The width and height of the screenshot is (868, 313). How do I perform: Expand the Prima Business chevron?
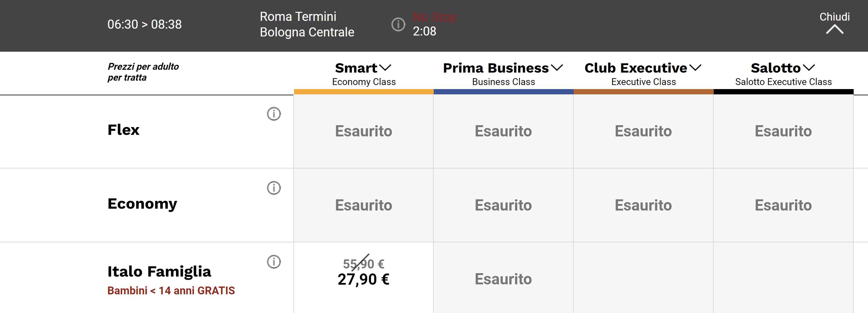[557, 68]
